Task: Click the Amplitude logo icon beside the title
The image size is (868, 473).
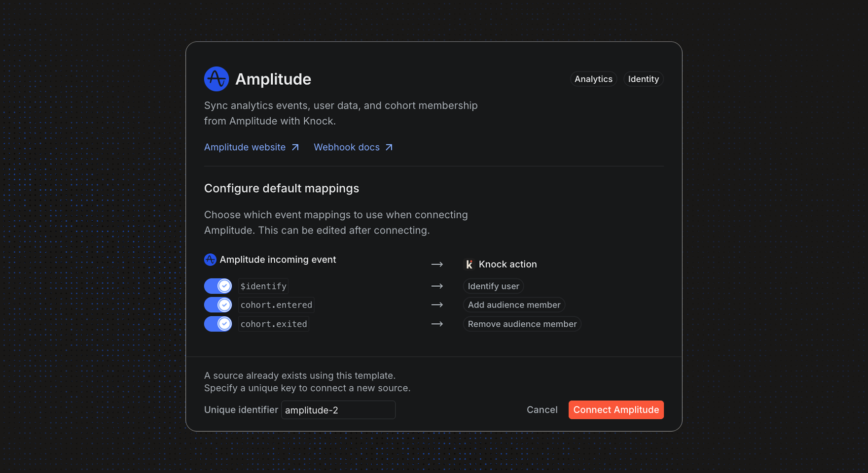Action: click(x=217, y=79)
